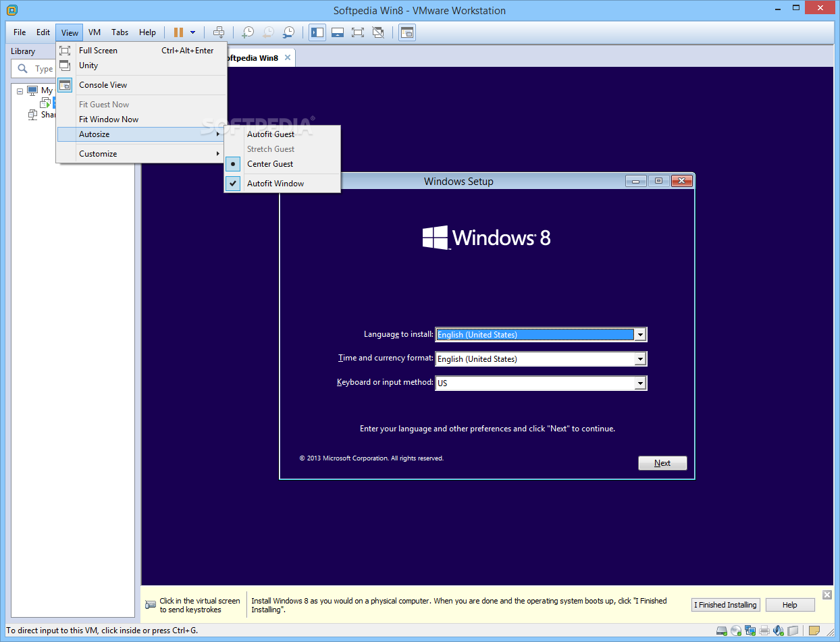
Task: Click the revert to snapshot toolbar icon
Action: click(x=268, y=32)
